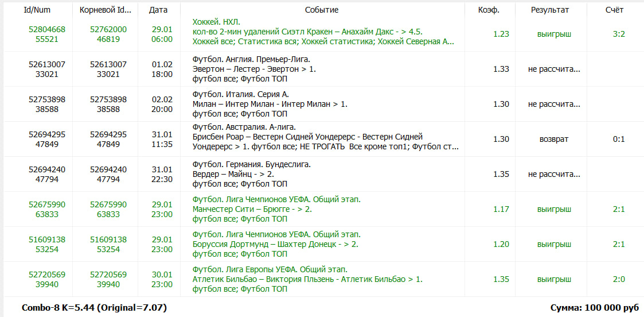The width and height of the screenshot is (644, 317).
Task: Click the 1.33 coefficient cell
Action: coord(501,69)
